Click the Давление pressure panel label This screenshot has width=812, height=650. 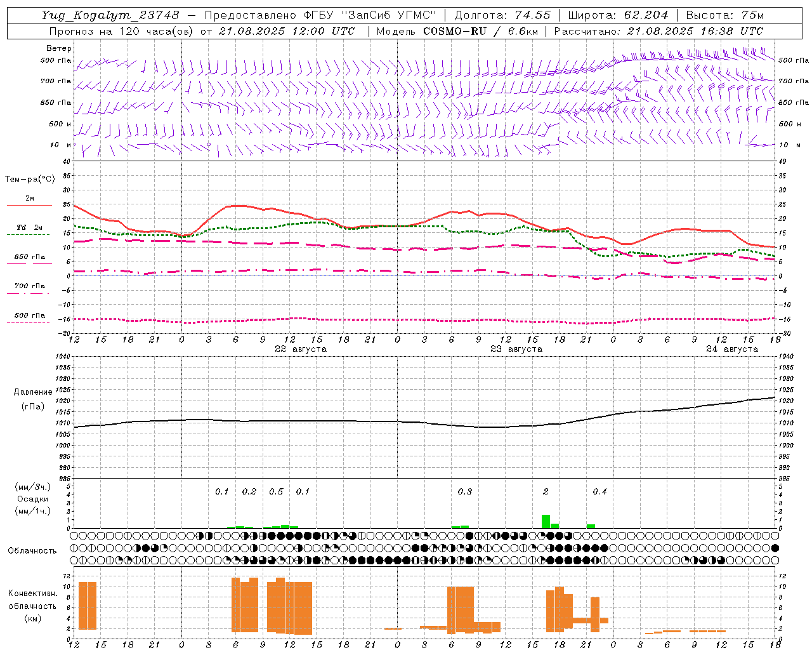[32, 392]
